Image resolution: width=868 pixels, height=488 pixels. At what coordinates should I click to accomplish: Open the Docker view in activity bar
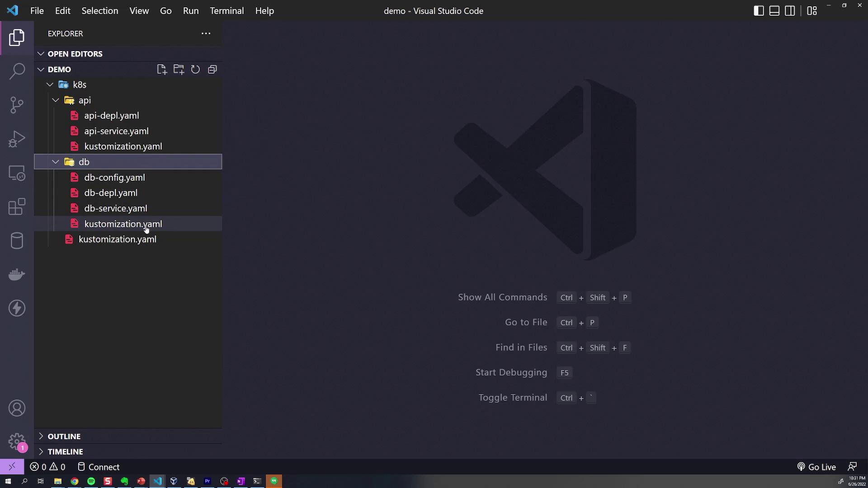(x=17, y=274)
